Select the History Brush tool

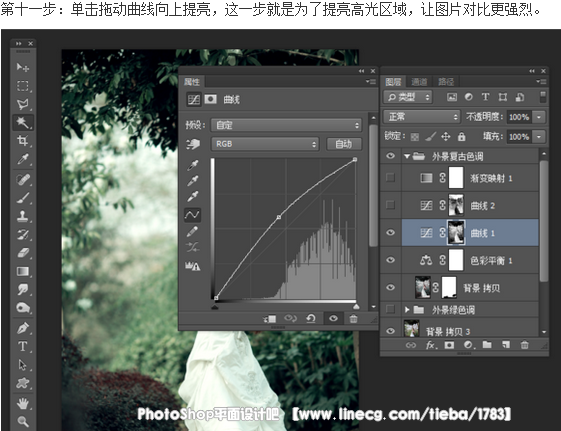(x=23, y=234)
